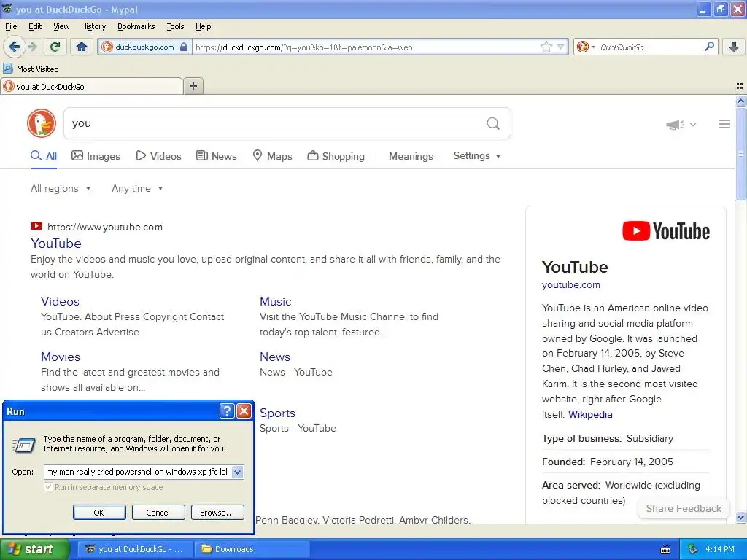Image resolution: width=747 pixels, height=560 pixels.
Task: Switch to the News search tab
Action: point(216,156)
